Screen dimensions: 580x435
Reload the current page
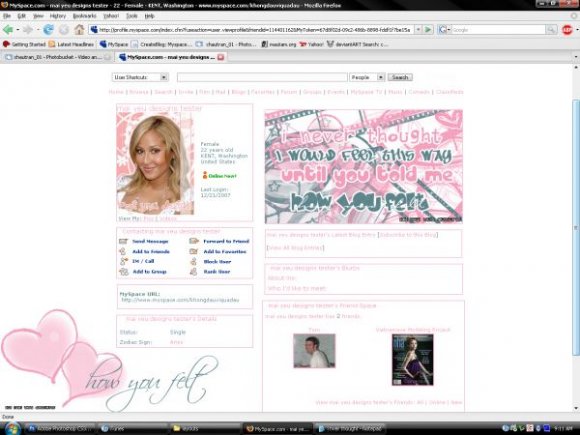click(x=48, y=30)
